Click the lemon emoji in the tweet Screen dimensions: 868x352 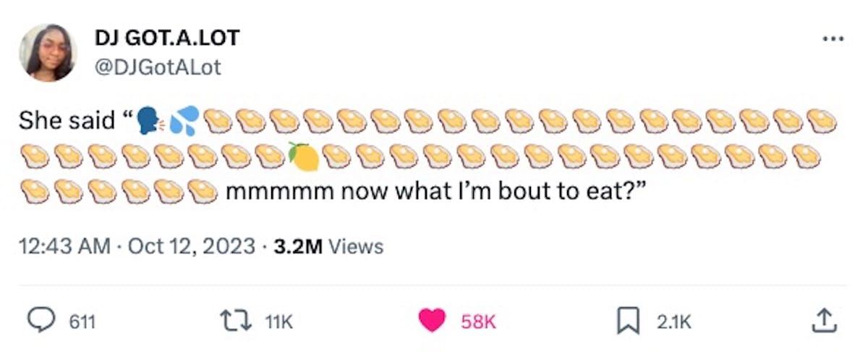[303, 156]
